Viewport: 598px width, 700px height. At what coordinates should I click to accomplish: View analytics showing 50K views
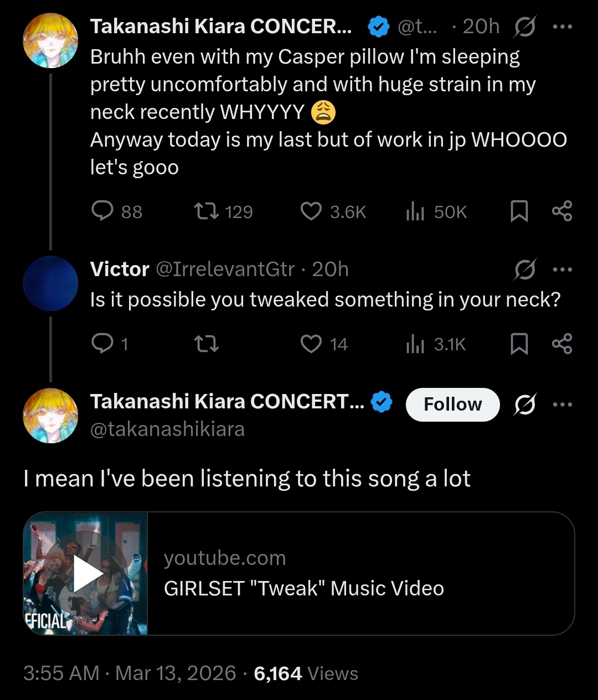click(415, 211)
